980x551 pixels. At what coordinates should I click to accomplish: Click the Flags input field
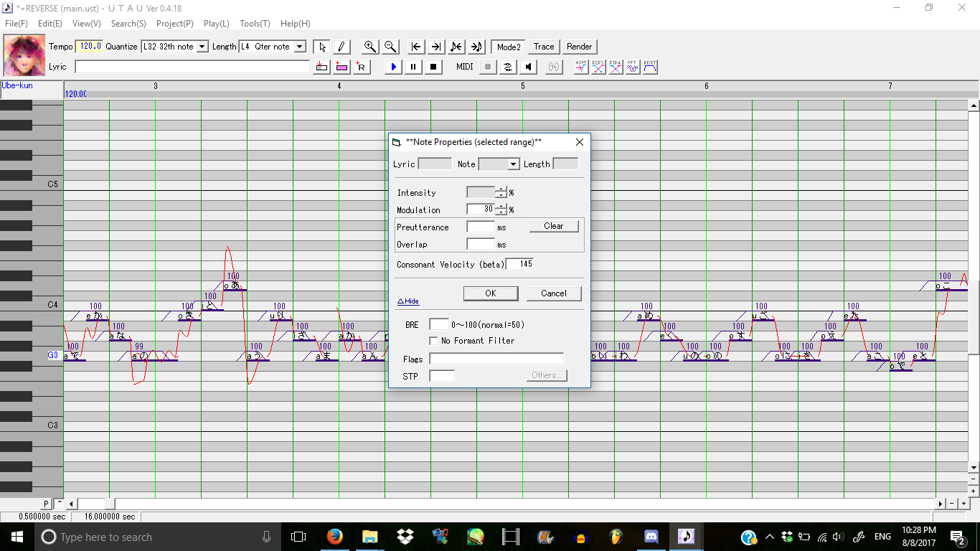(496, 359)
